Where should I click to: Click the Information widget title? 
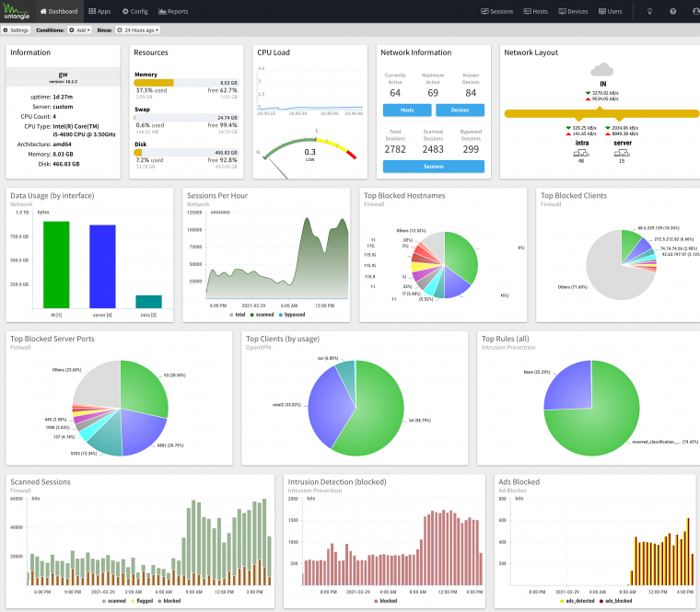(30, 52)
